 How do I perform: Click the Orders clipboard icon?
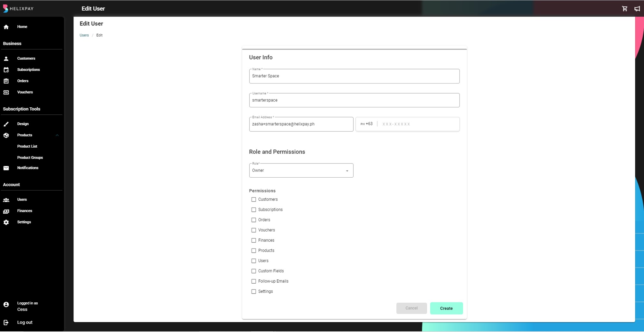point(6,81)
